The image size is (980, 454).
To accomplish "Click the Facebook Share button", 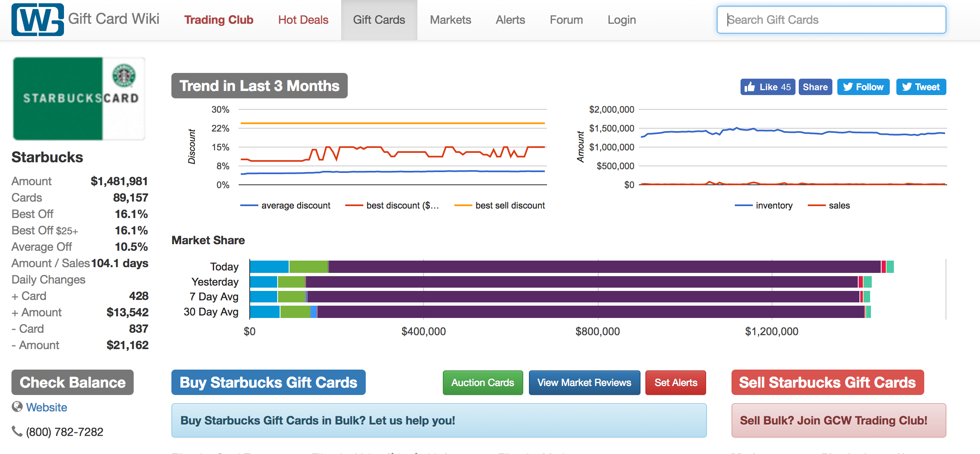I will coord(815,87).
